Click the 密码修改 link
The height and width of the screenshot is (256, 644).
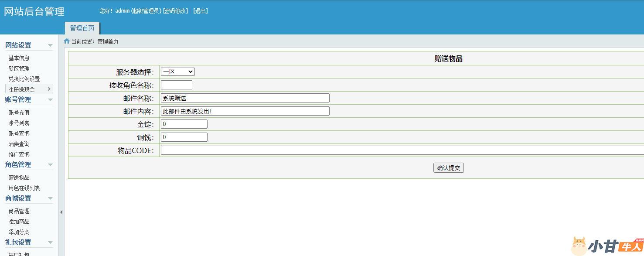pos(175,11)
